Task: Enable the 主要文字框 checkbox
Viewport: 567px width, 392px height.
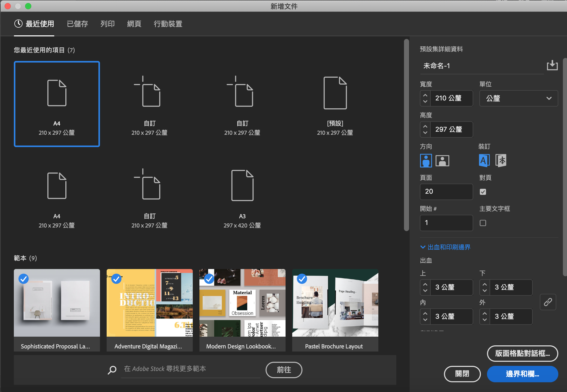Action: [x=483, y=223]
